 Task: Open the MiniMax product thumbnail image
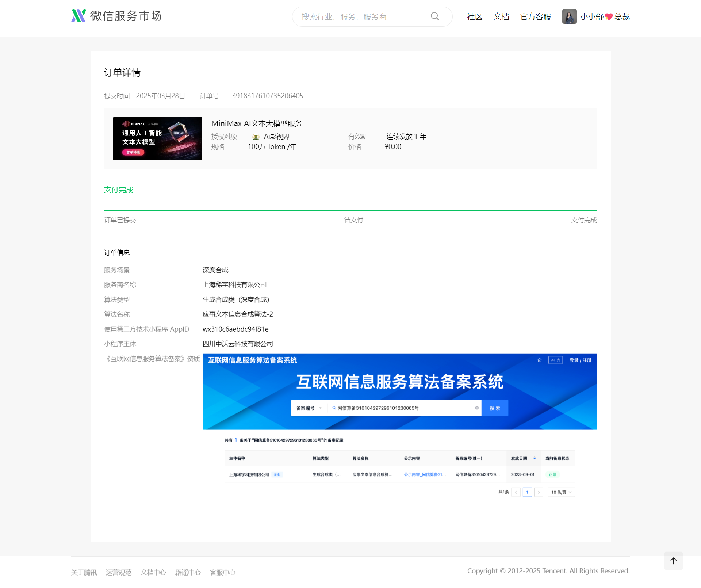click(158, 138)
